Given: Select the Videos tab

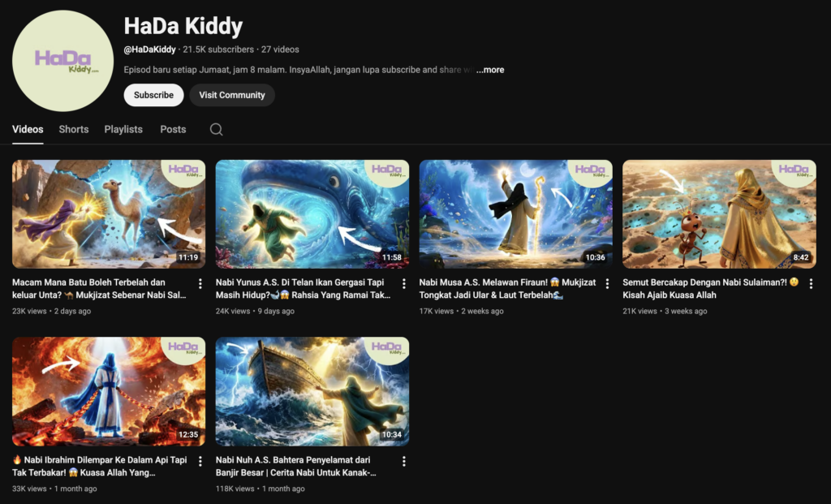Looking at the screenshot, I should [x=28, y=130].
